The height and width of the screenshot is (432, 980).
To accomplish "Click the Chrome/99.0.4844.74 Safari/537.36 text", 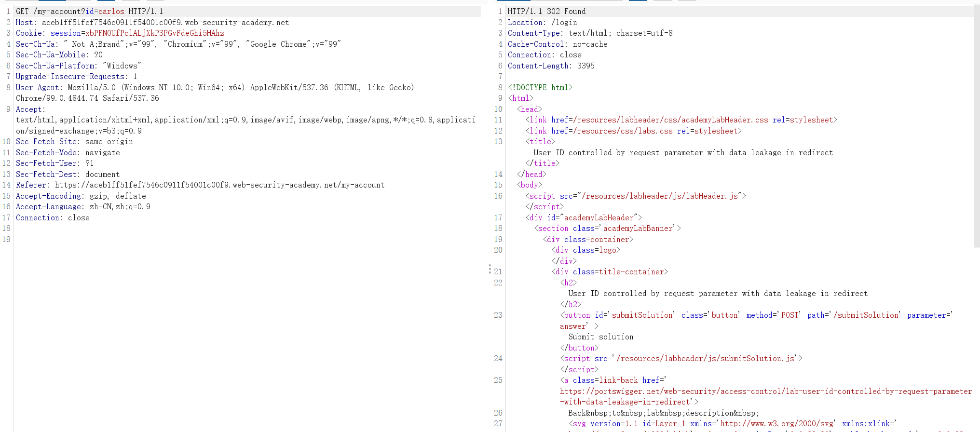I will pos(87,98).
